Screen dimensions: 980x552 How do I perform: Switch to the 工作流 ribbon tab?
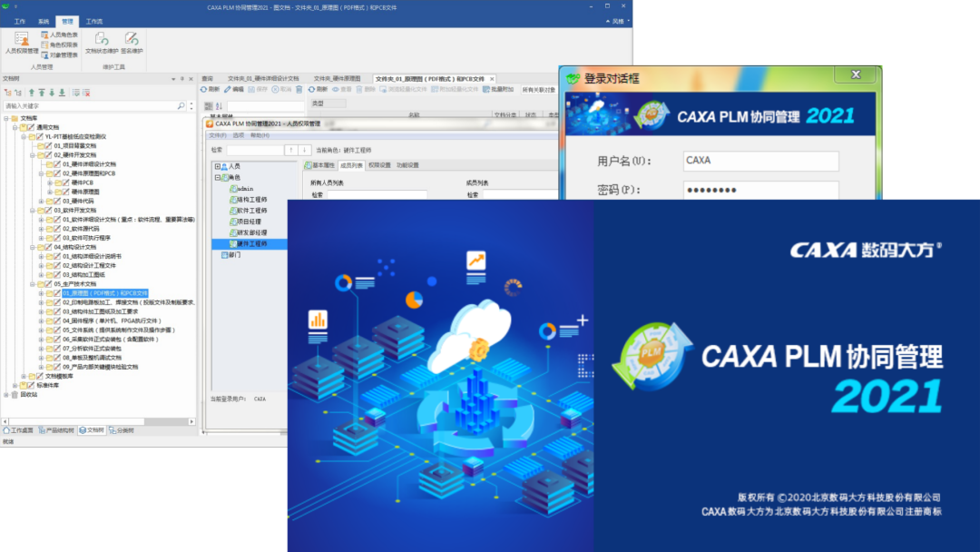point(94,21)
